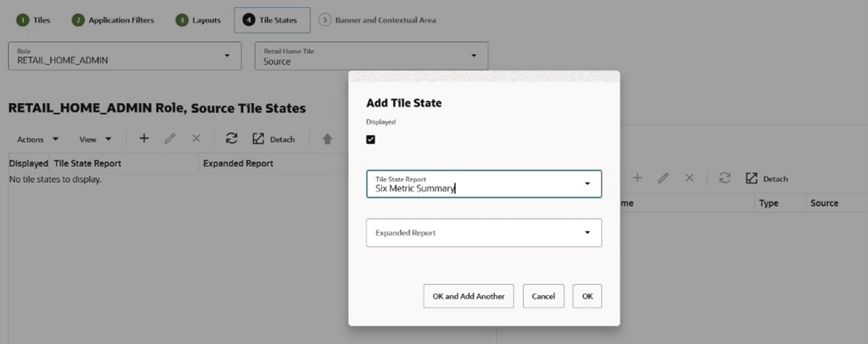The image size is (868, 344).
Task: Open the Expanded Report dropdown
Action: (588, 232)
